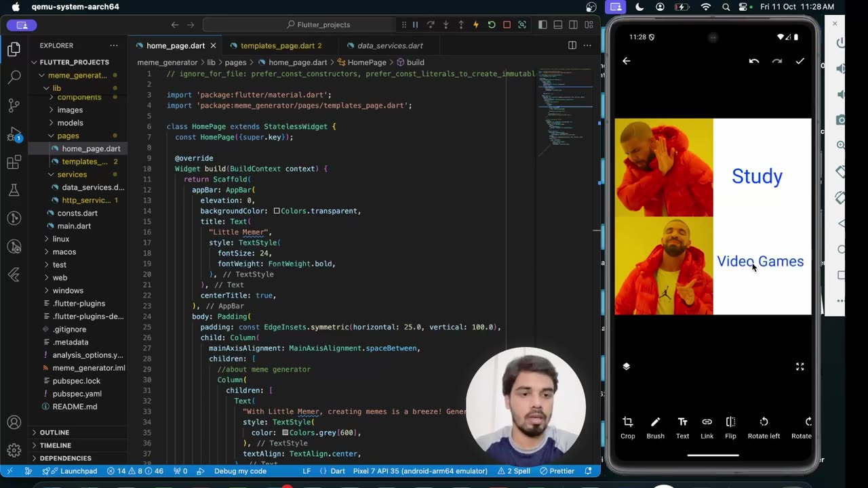
Task: Click the green Restart debug button
Action: tap(491, 24)
